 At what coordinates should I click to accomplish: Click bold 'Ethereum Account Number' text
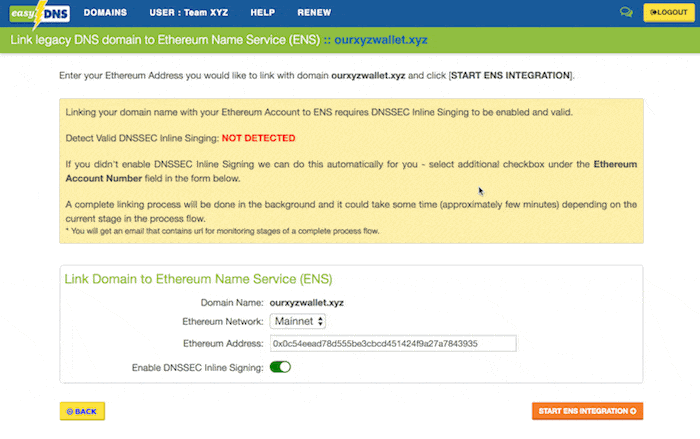point(351,171)
